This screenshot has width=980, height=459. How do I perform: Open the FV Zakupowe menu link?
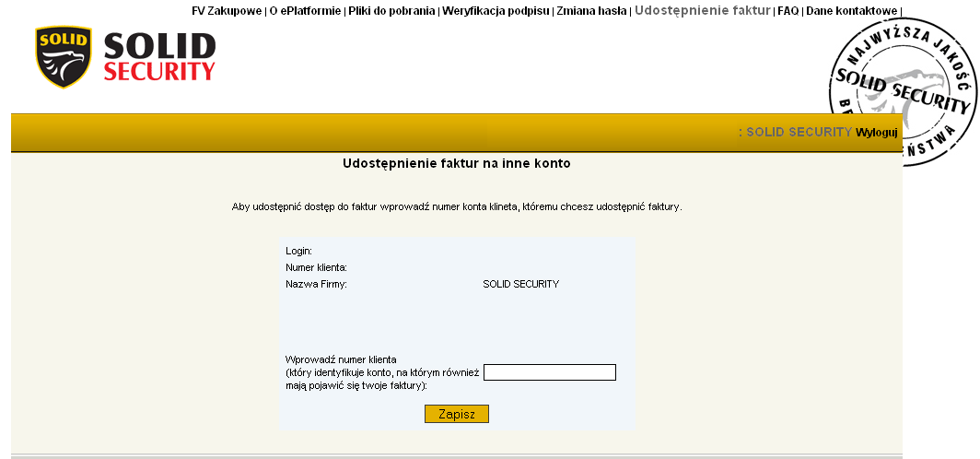(227, 11)
